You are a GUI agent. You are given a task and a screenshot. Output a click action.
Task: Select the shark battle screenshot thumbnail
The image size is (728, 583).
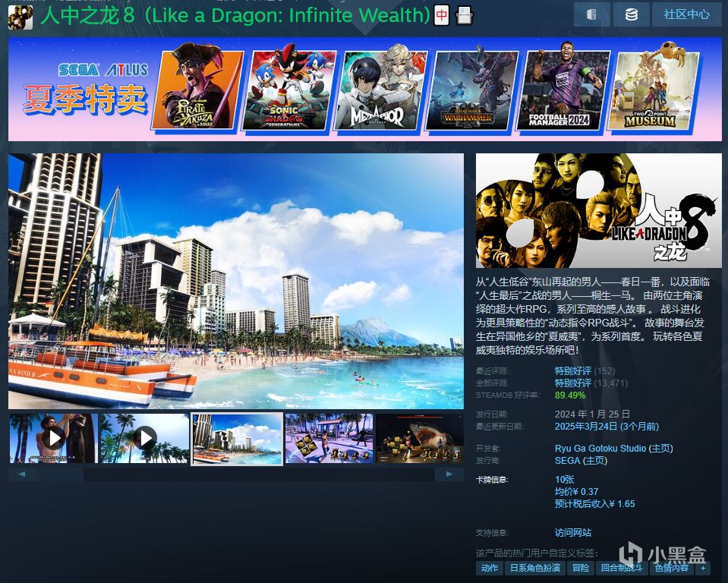pos(420,438)
